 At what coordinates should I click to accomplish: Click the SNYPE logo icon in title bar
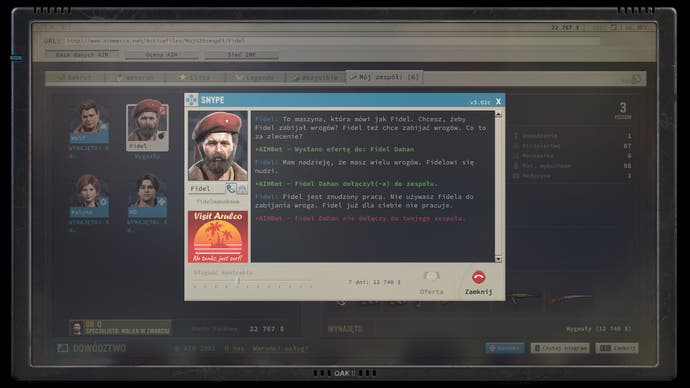click(x=191, y=100)
